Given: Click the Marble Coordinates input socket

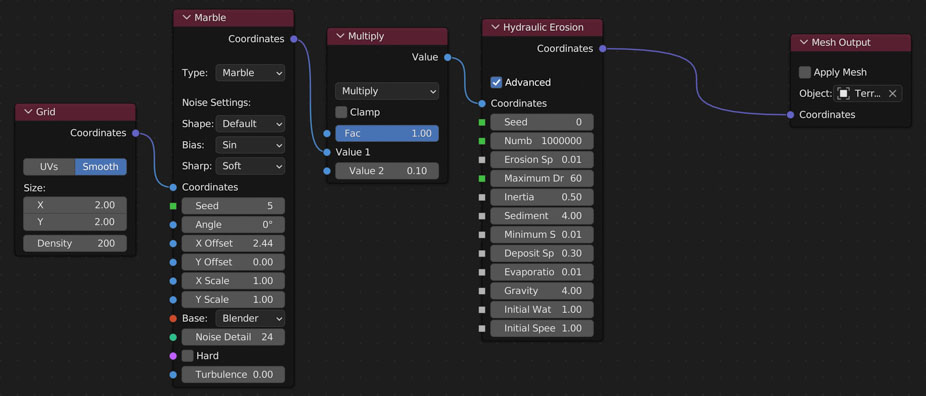Looking at the screenshot, I should click(173, 187).
